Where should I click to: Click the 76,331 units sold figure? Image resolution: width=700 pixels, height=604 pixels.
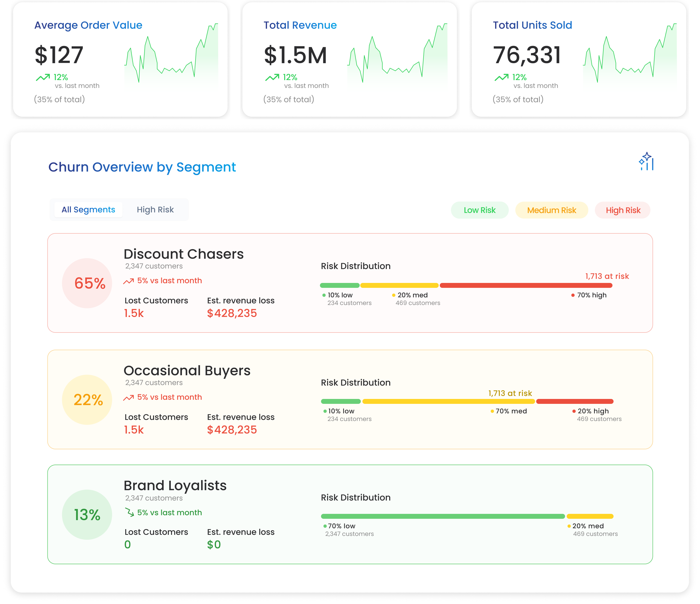pyautogui.click(x=527, y=55)
